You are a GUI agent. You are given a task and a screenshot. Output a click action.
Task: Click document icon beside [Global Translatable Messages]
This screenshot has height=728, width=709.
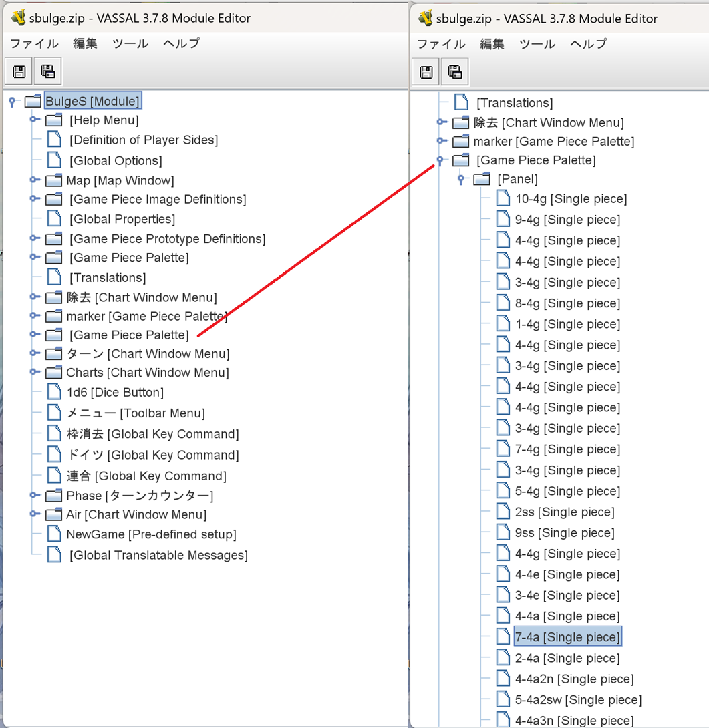click(54, 555)
